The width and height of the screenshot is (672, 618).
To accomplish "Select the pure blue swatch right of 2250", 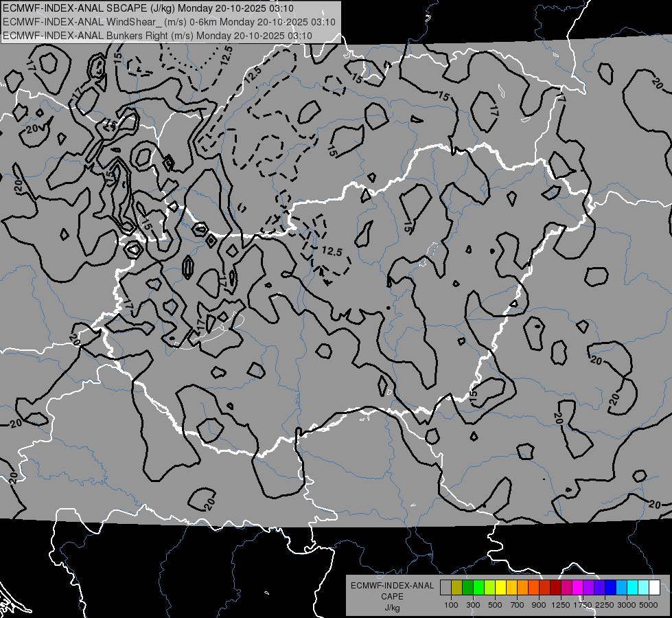I will click(x=611, y=588).
